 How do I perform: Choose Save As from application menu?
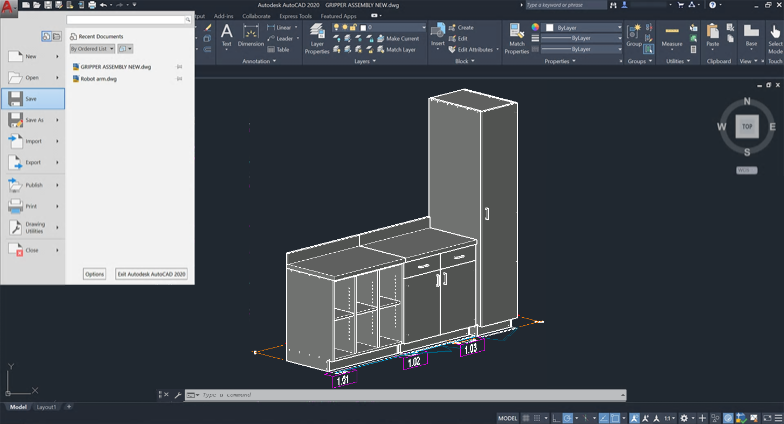coord(32,120)
